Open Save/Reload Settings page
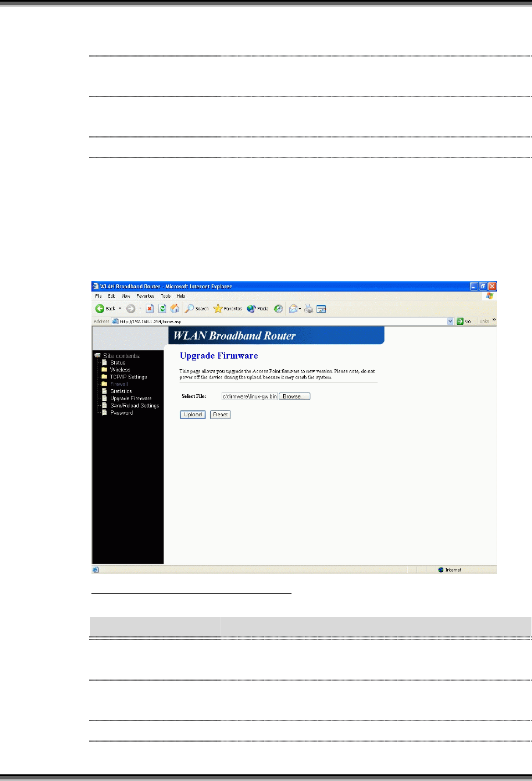Screen dimensions: 532x781 coord(135,406)
